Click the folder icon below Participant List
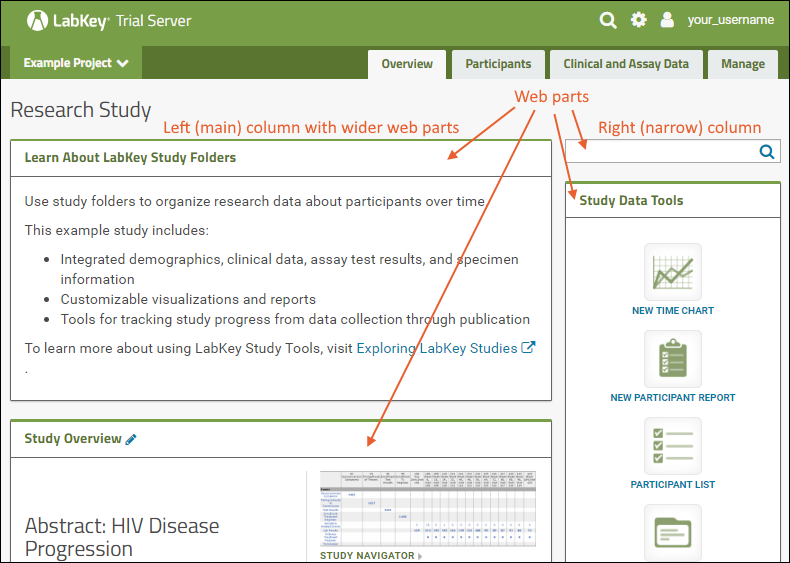This screenshot has height=563, width=790. click(673, 532)
